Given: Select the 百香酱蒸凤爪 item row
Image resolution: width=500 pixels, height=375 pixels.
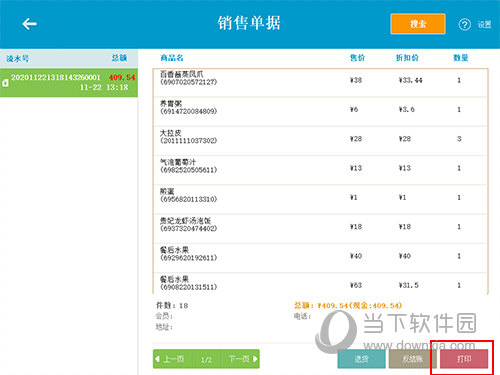Looking at the screenshot, I should [x=320, y=82].
